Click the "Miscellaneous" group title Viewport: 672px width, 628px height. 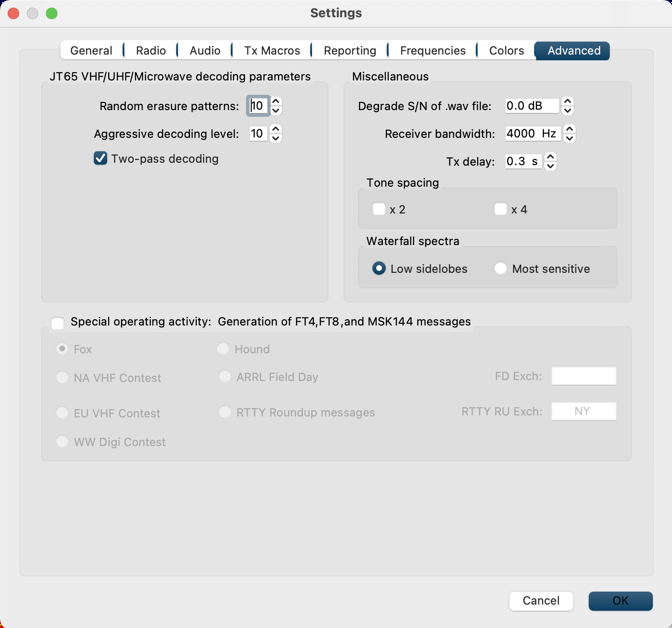(x=391, y=77)
